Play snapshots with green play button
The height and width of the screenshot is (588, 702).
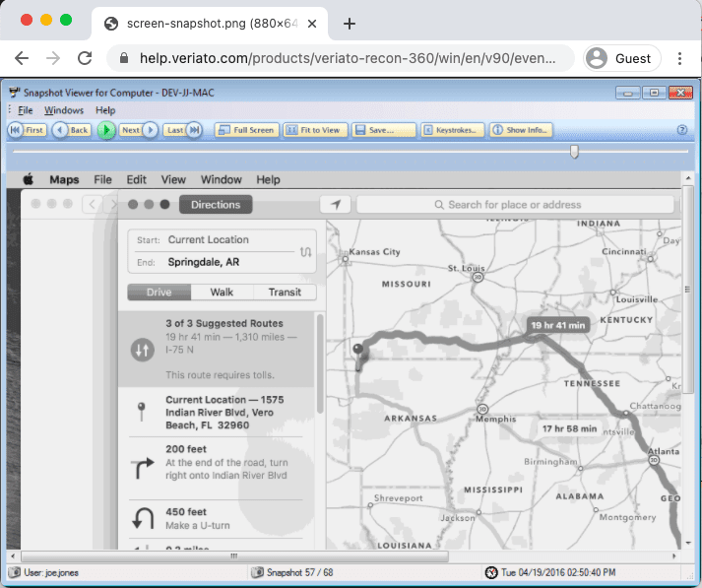pyautogui.click(x=106, y=130)
